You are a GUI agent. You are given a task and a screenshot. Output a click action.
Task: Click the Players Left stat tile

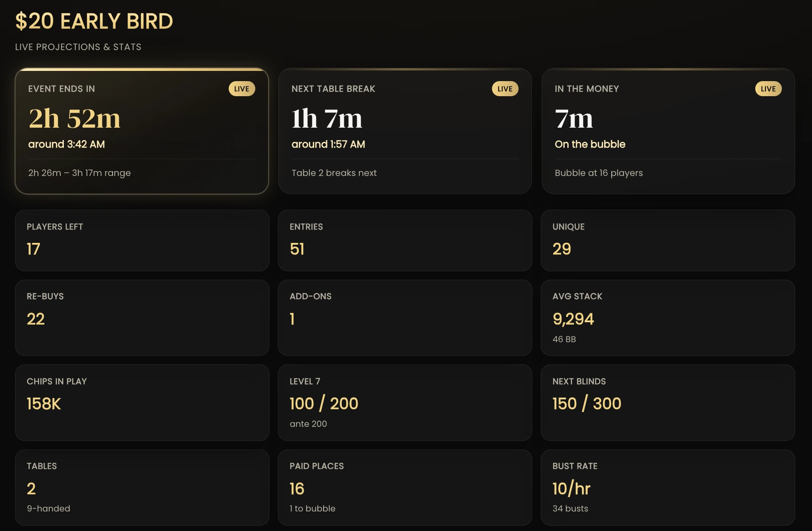pos(142,240)
